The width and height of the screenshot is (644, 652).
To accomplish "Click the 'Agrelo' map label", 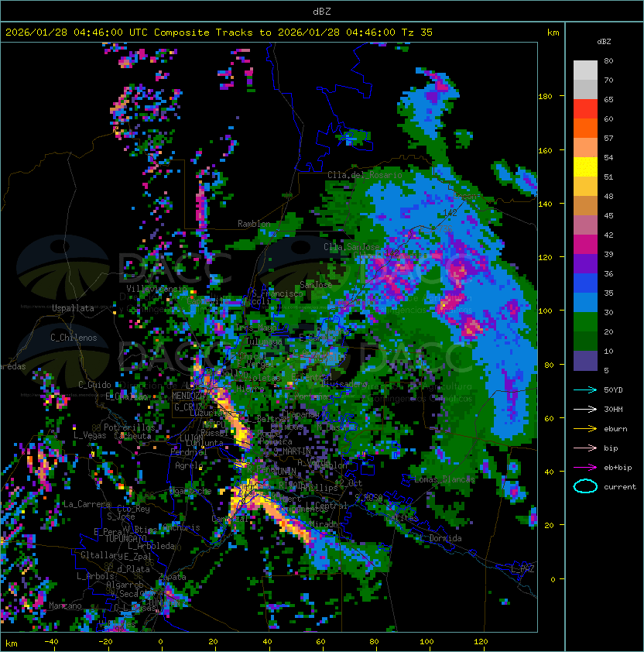I will [x=189, y=465].
